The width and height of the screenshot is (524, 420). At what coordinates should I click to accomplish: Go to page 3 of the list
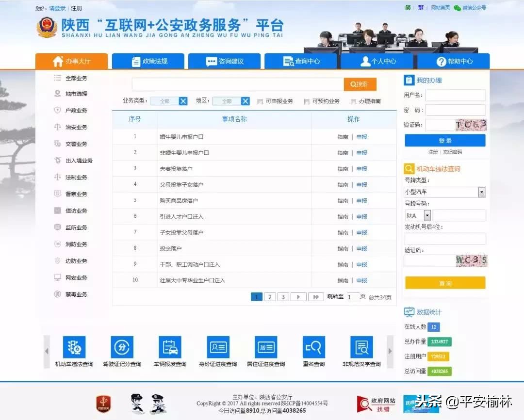[x=283, y=297]
